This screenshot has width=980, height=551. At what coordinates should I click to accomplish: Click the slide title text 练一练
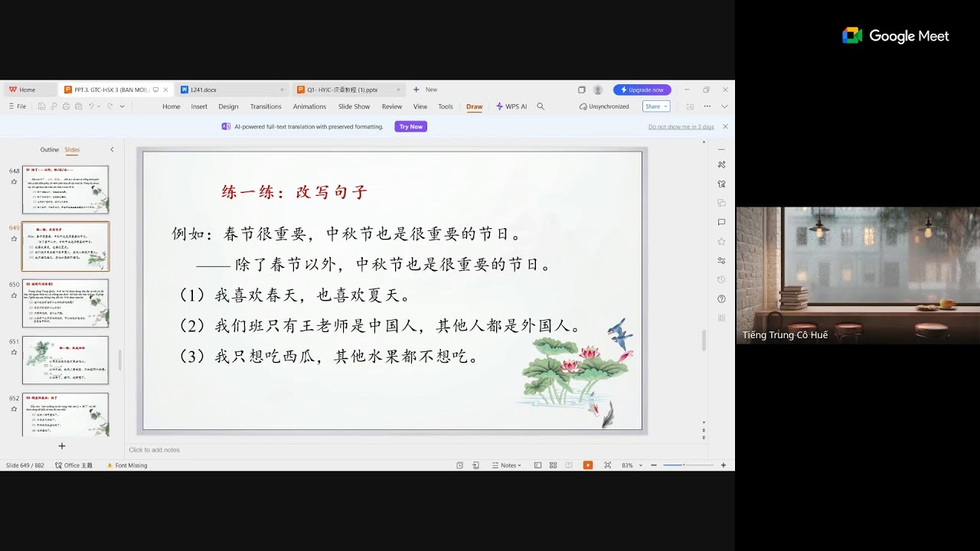point(295,192)
